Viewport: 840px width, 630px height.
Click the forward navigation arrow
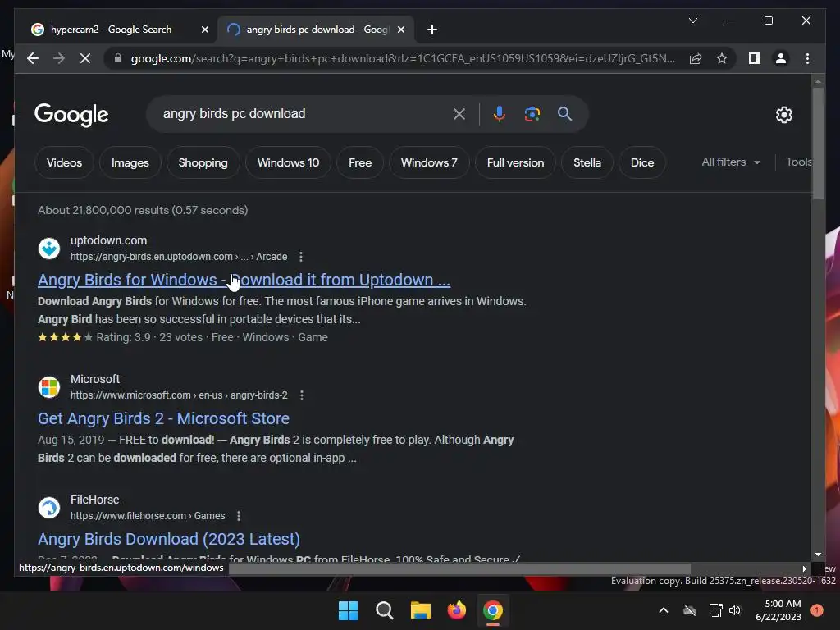pyautogui.click(x=59, y=58)
